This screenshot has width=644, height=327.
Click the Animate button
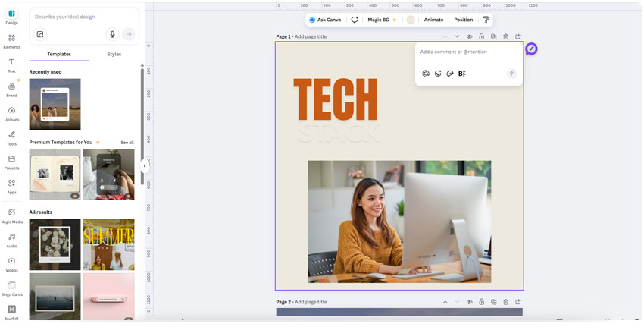coord(433,20)
